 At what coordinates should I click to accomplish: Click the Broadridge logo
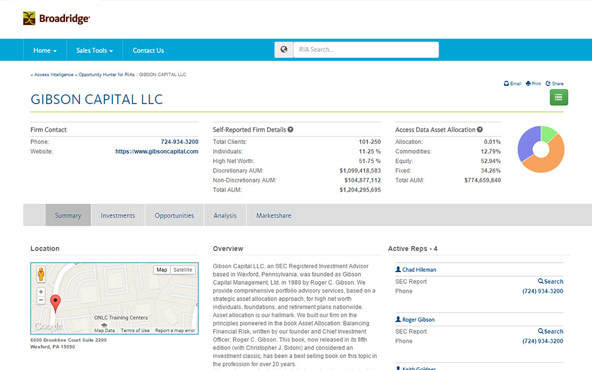tap(56, 18)
